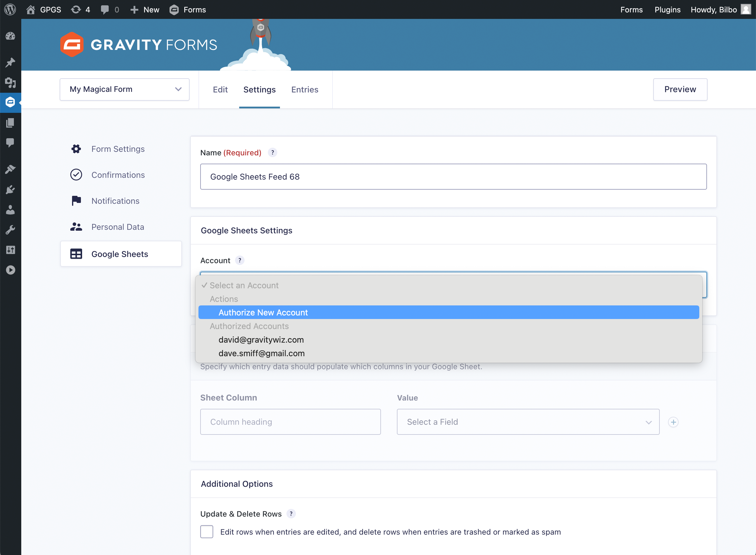Open the Tools wrench sidebar icon
Screen dimensions: 756x555
coord(10,230)
